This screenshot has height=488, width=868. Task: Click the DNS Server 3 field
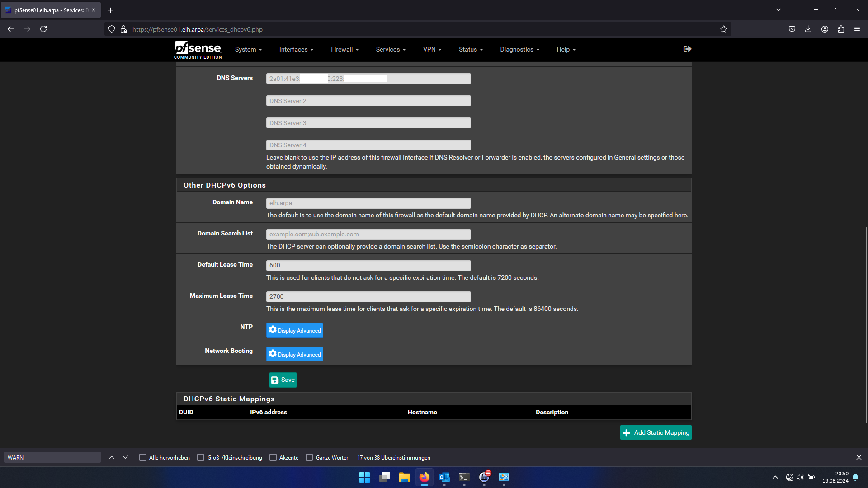coord(368,123)
